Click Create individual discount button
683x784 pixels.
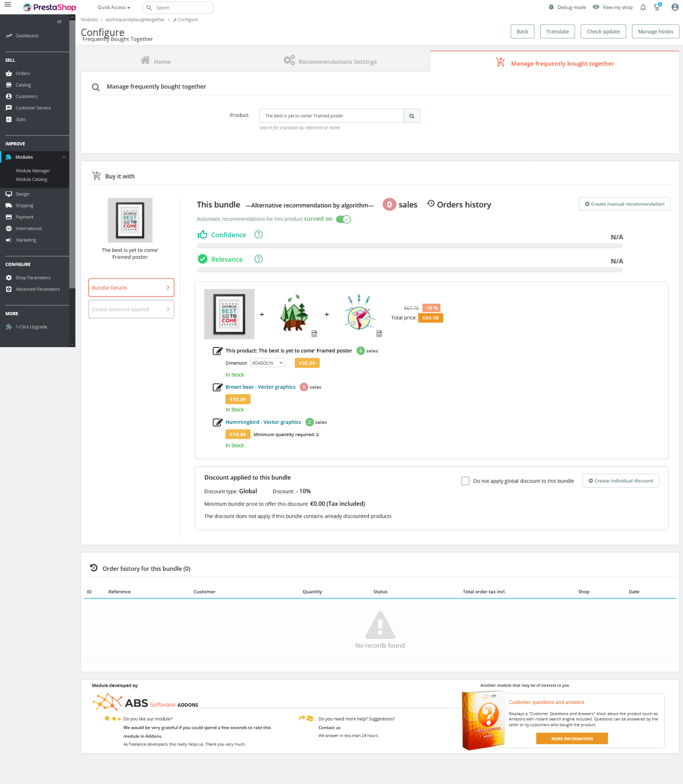click(x=621, y=481)
